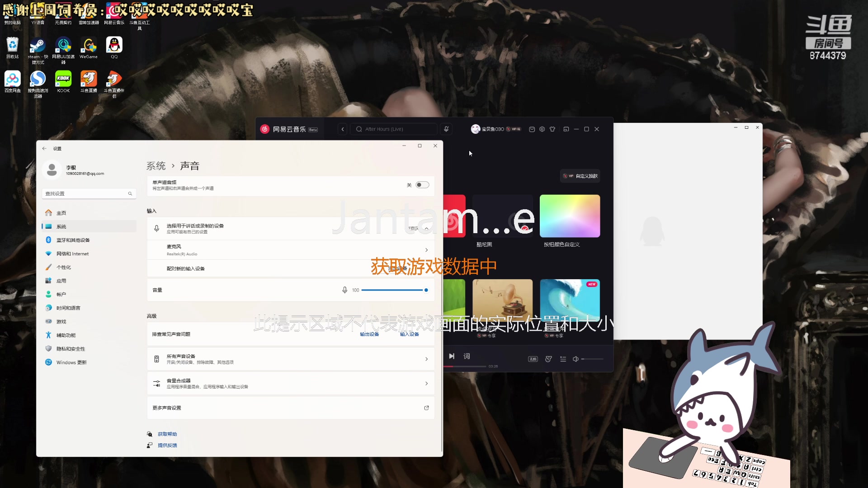Viewport: 868px width, 488px height.
Task: Click the output devices (输出设备) troubleshoot link
Action: click(369, 334)
